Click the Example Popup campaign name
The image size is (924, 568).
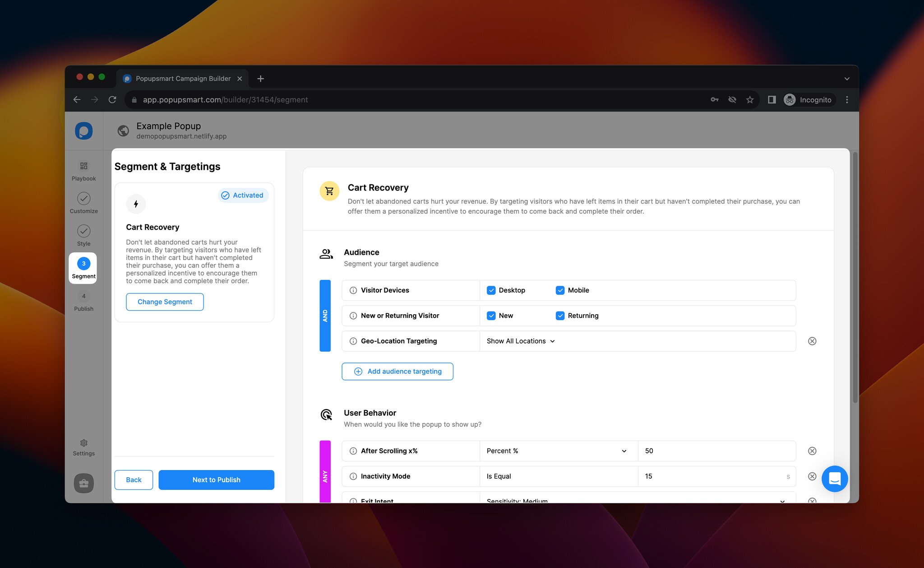click(168, 126)
